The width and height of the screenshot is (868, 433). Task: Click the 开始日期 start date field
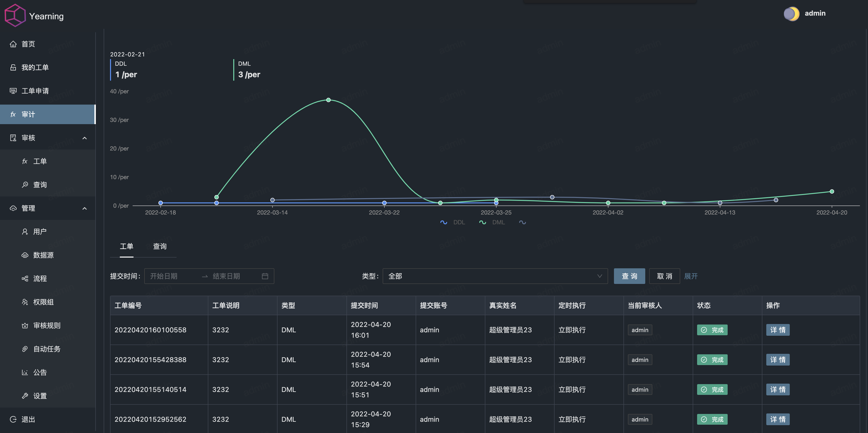pyautogui.click(x=172, y=276)
